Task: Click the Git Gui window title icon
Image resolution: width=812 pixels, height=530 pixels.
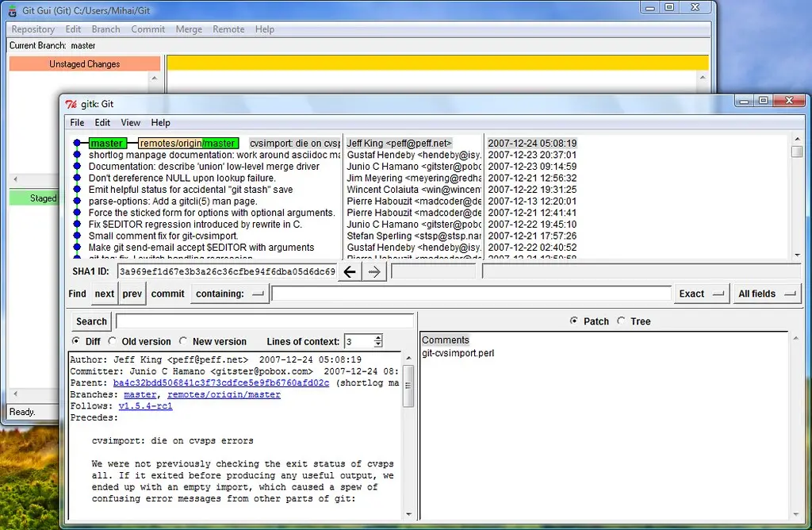Action: pyautogui.click(x=13, y=10)
